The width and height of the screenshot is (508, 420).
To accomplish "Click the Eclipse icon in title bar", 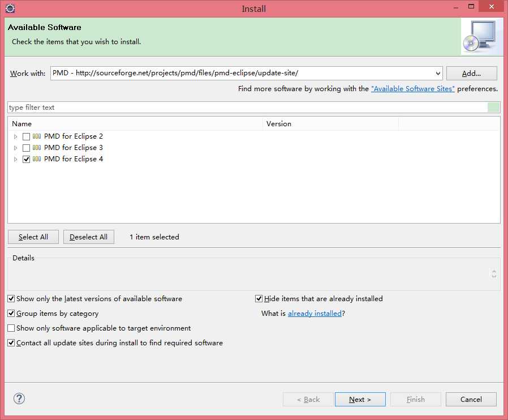I will tap(10, 8).
